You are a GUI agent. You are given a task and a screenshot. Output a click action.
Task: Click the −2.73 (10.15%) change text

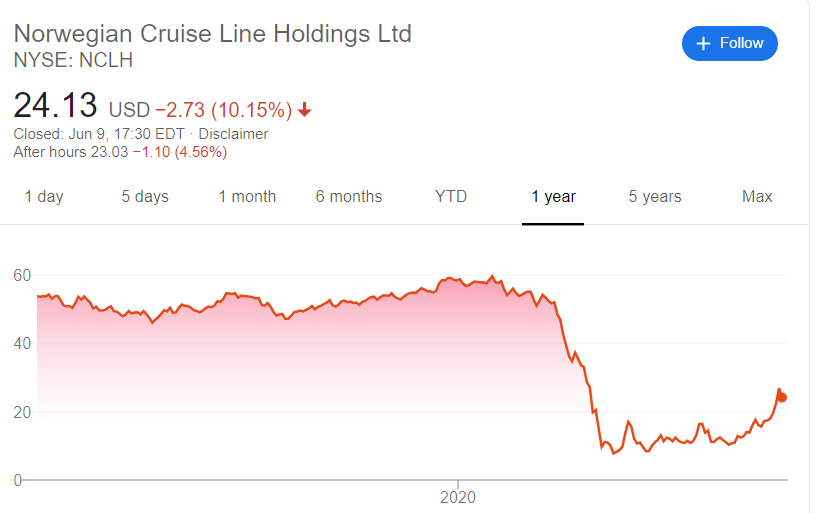[x=224, y=110]
